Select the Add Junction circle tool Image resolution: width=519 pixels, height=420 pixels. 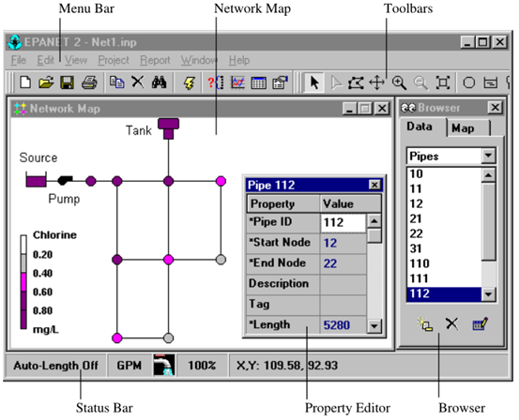click(468, 82)
